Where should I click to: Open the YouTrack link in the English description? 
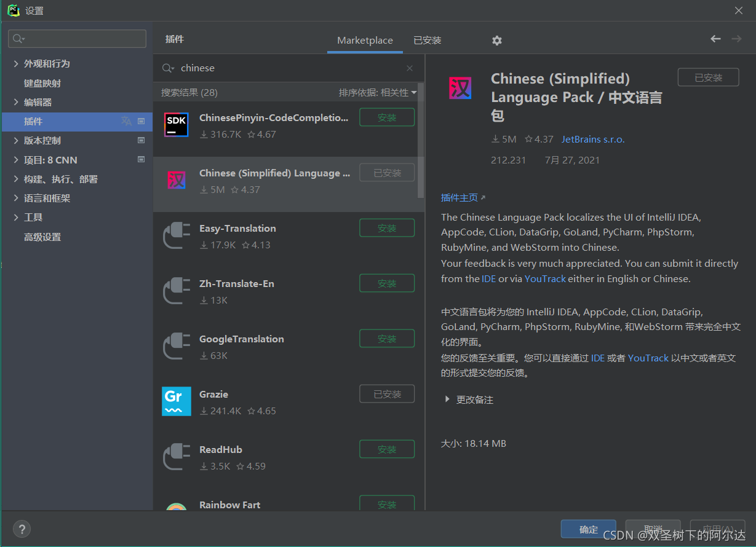click(545, 278)
